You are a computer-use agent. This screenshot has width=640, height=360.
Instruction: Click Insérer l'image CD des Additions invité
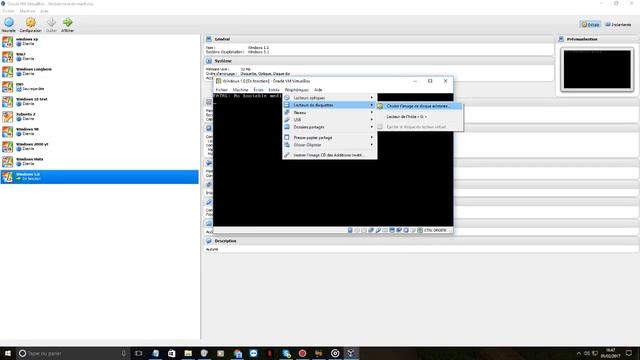coord(329,156)
